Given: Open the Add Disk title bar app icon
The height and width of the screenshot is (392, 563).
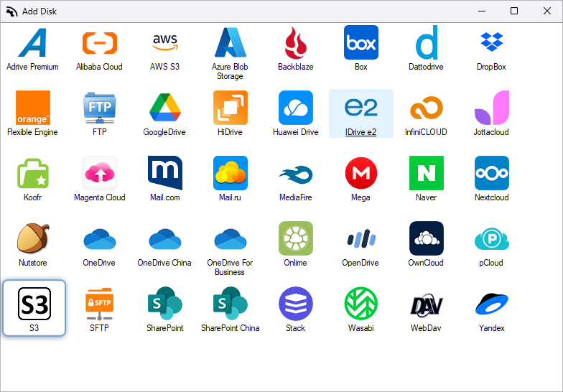Looking at the screenshot, I should coord(11,11).
